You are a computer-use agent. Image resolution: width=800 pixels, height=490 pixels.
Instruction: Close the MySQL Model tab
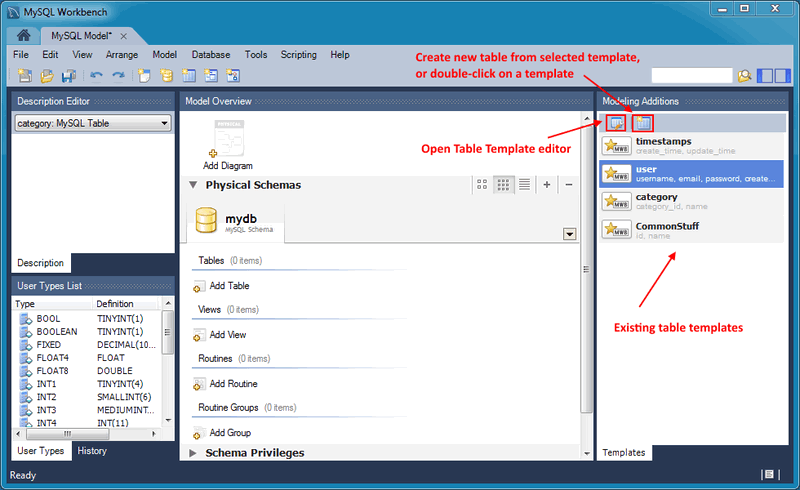coord(123,36)
